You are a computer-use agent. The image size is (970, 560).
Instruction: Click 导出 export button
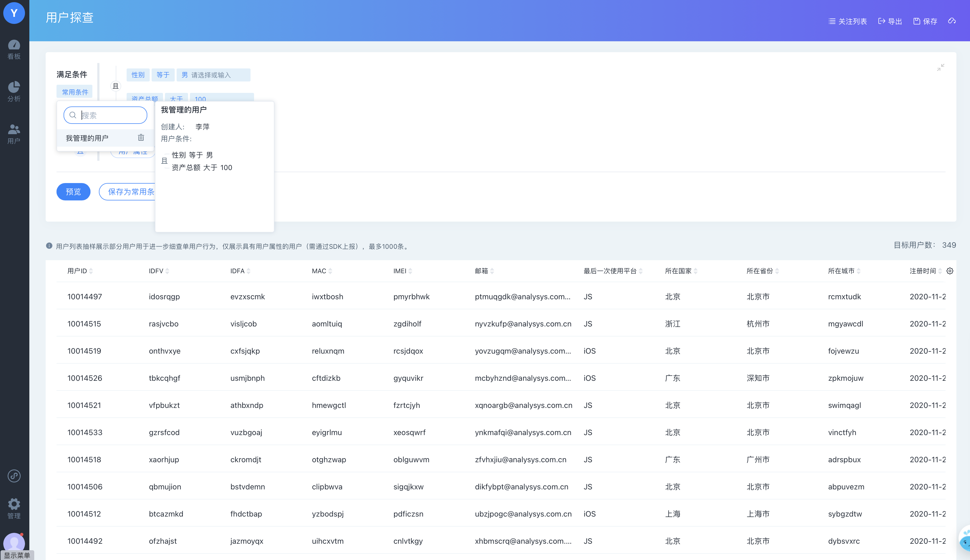(890, 21)
